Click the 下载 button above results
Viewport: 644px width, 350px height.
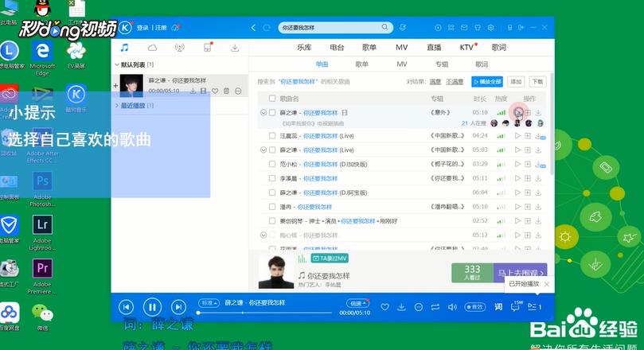tap(537, 82)
